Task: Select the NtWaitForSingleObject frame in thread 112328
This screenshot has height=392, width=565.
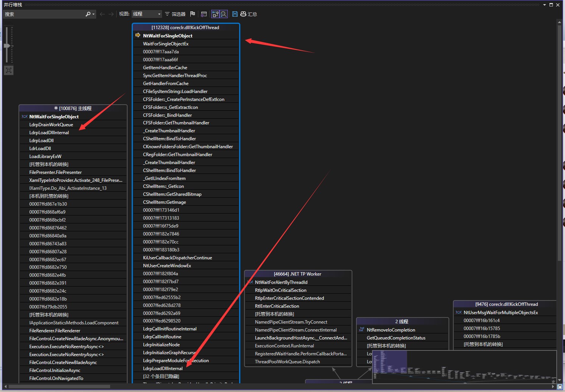Action: pos(168,36)
